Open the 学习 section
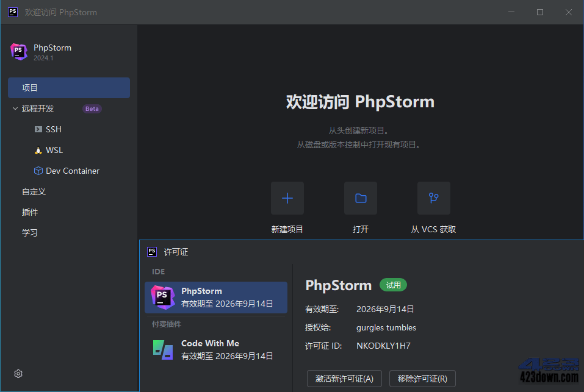584x392 pixels. [x=29, y=232]
